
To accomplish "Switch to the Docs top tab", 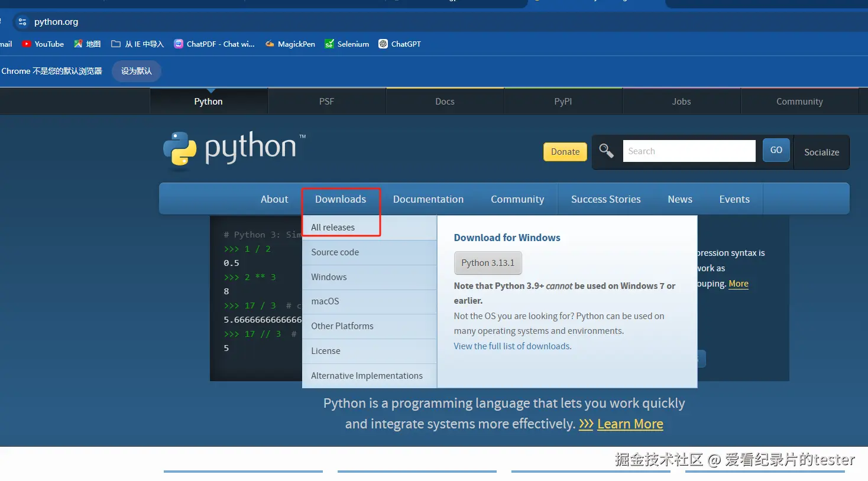I will click(445, 102).
